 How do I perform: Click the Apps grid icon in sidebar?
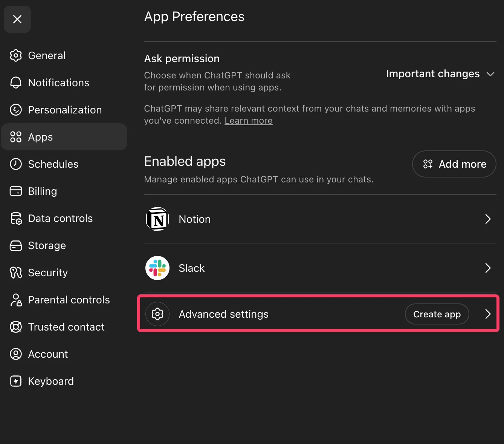click(x=16, y=137)
